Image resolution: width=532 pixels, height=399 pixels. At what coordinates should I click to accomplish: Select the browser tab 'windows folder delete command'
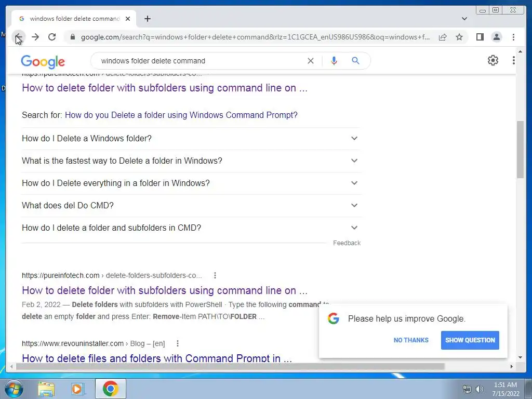74,19
